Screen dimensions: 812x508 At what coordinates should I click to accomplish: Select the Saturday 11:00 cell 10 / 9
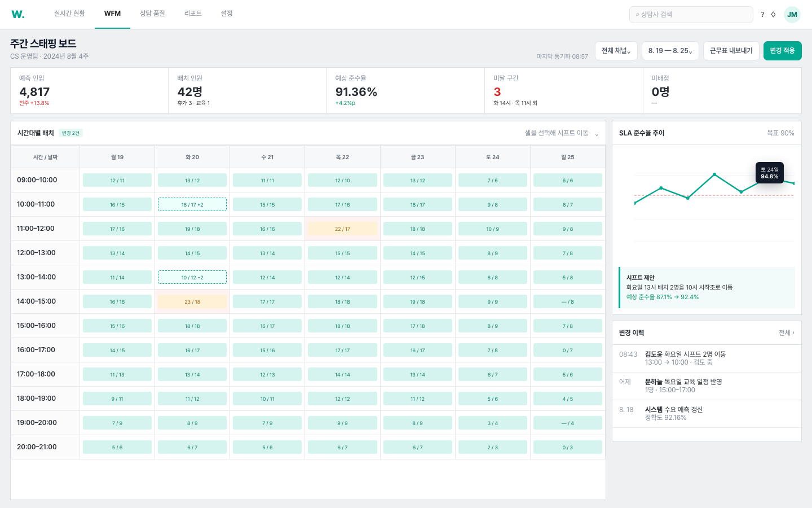point(493,229)
